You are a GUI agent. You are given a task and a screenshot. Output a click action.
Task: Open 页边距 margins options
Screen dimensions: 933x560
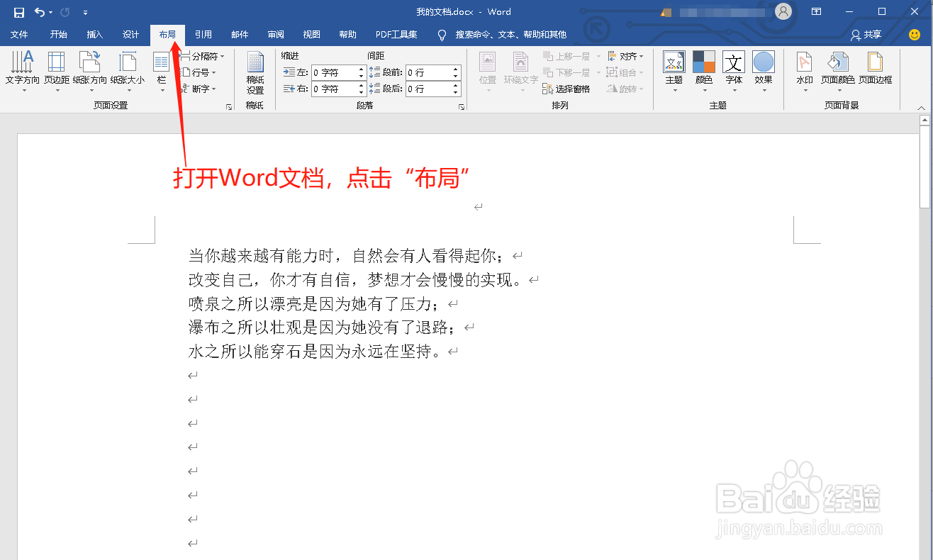(x=57, y=72)
